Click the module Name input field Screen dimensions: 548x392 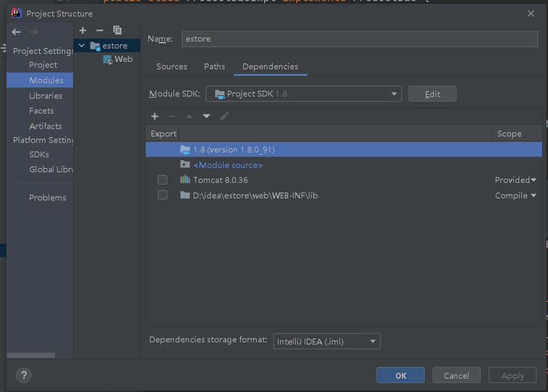click(x=360, y=39)
